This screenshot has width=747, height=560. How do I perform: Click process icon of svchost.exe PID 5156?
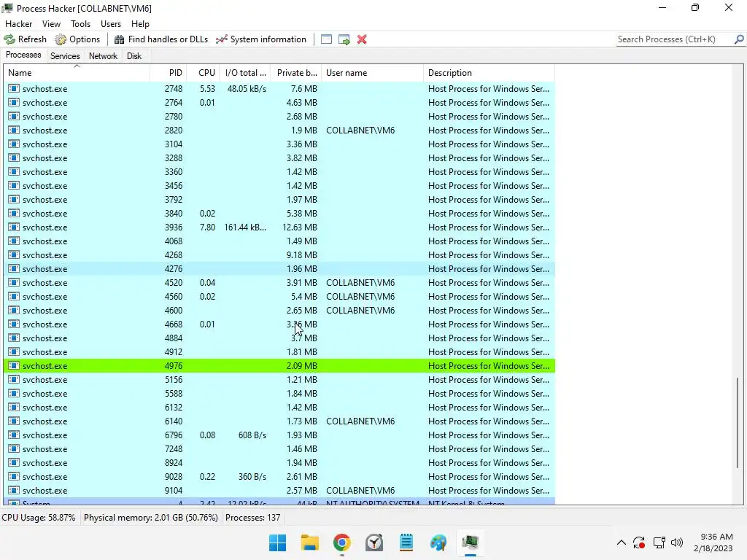click(14, 379)
